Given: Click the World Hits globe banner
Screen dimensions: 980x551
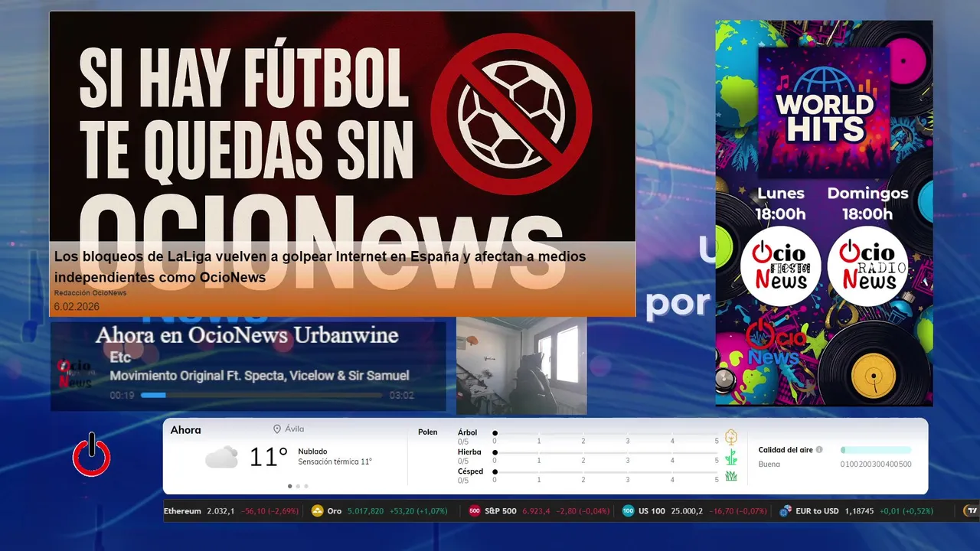Looking at the screenshot, I should (824, 112).
